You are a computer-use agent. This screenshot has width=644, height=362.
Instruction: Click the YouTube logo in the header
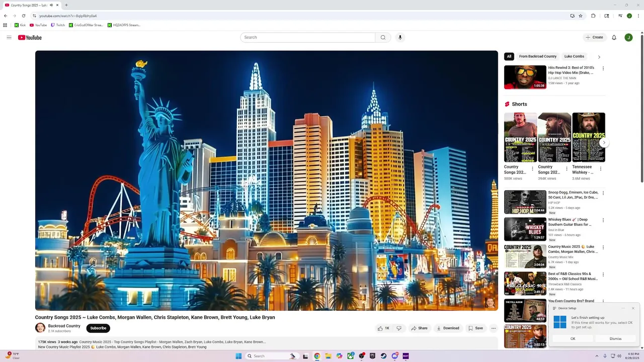pyautogui.click(x=30, y=38)
